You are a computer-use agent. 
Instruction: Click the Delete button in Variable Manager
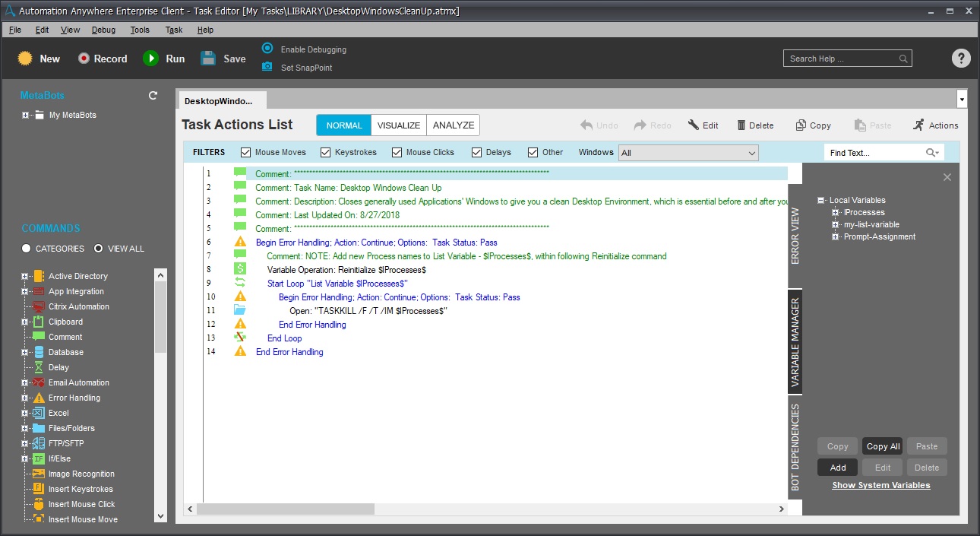pos(927,468)
